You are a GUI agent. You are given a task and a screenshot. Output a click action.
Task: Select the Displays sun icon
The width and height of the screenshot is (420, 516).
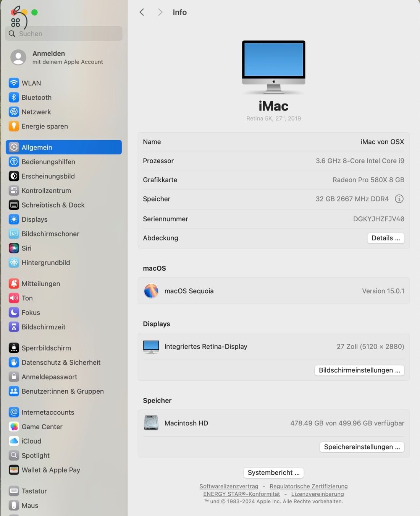[x=14, y=219]
